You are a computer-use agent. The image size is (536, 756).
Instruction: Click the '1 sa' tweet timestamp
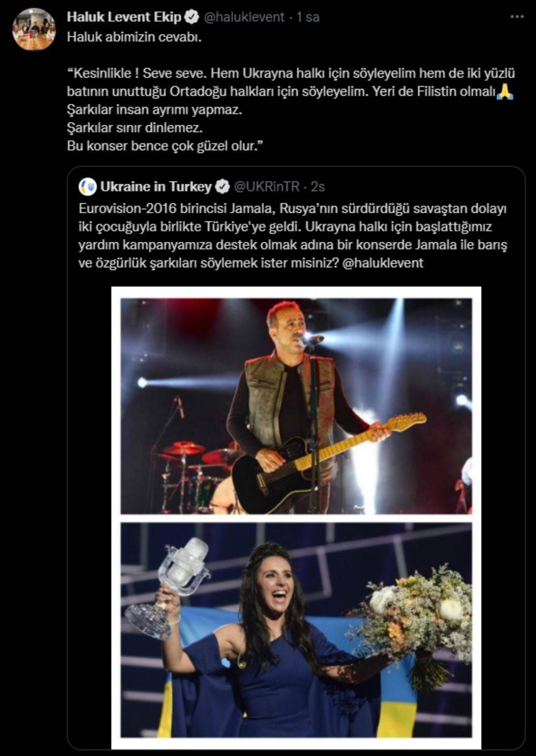308,17
